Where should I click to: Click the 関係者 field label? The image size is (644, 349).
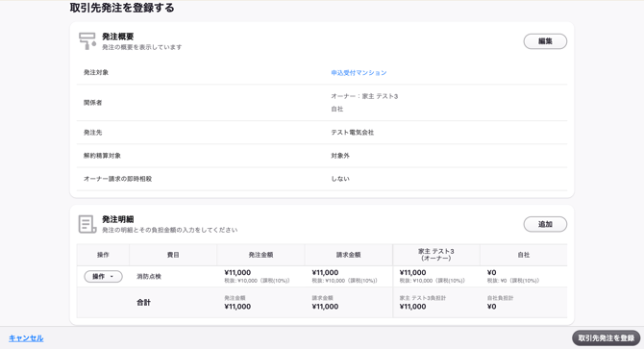pyautogui.click(x=93, y=103)
